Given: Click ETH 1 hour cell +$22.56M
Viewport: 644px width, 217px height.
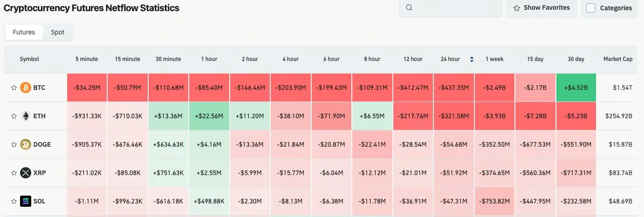Looking at the screenshot, I should click(209, 116).
